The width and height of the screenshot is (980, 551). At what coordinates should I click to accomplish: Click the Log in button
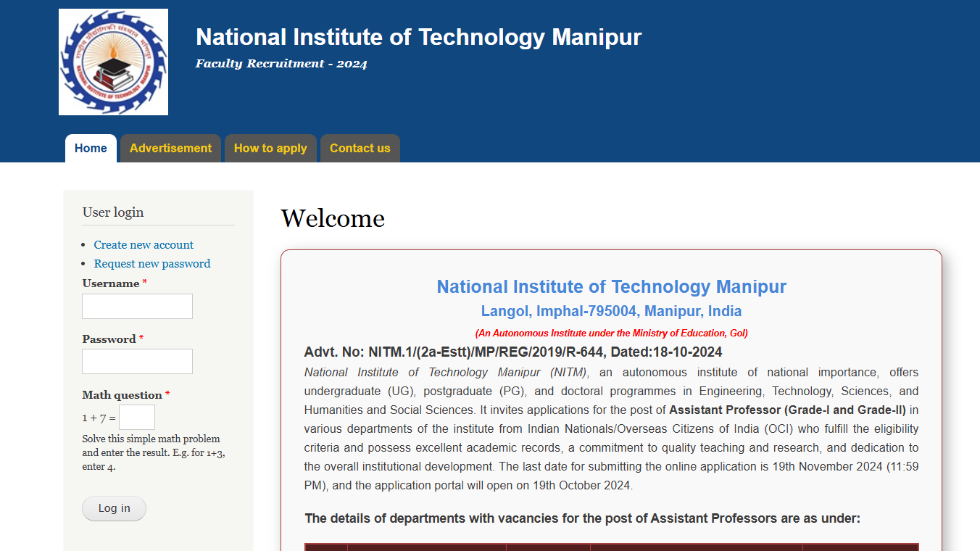114,508
